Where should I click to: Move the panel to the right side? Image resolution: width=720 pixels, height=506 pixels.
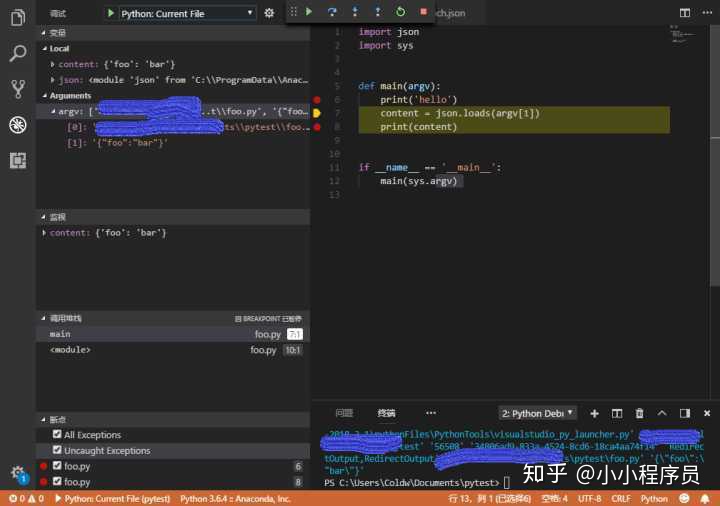685,413
